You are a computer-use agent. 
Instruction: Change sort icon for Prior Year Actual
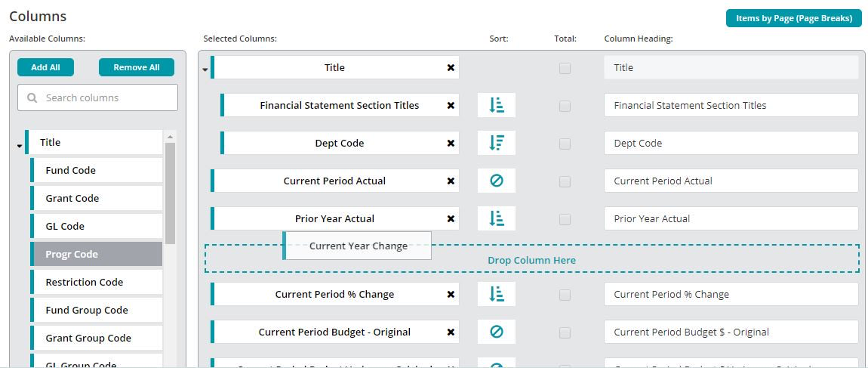497,219
